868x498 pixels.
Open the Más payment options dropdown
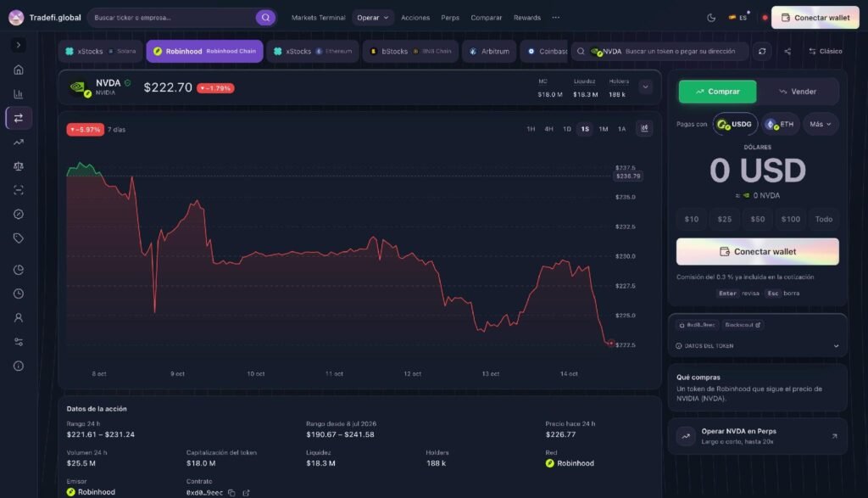[x=821, y=124]
